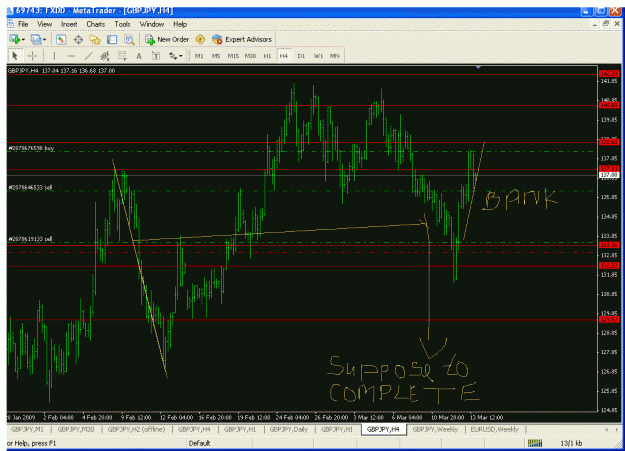The height and width of the screenshot is (451, 625).
Task: Click the New Order button label
Action: (x=173, y=39)
